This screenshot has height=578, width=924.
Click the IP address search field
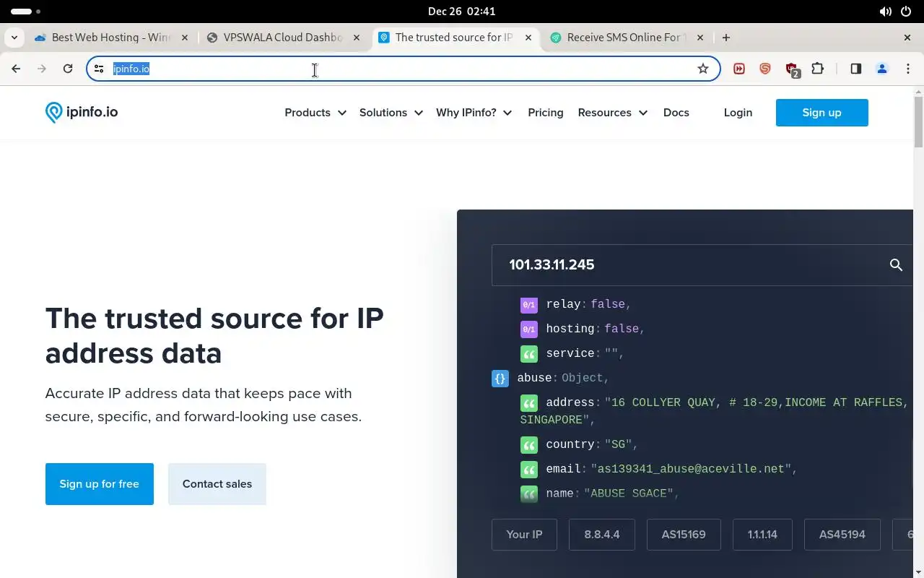[x=686, y=265]
